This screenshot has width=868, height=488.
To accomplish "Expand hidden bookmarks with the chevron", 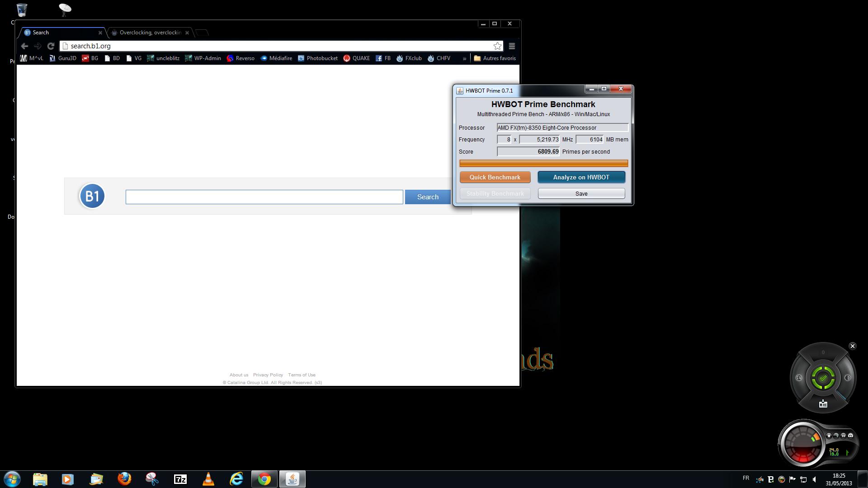I will pyautogui.click(x=464, y=58).
